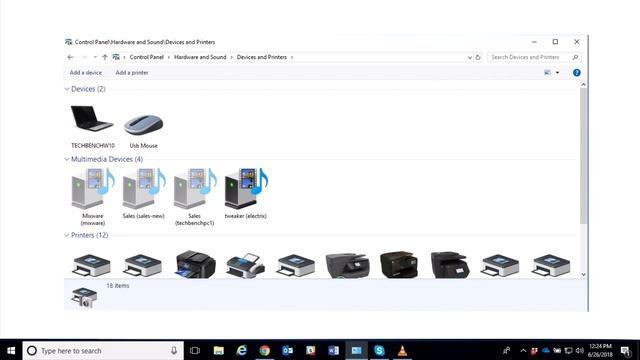This screenshot has height=360, width=640.
Task: Expand the chevron after Devices and Printers
Action: (x=292, y=57)
